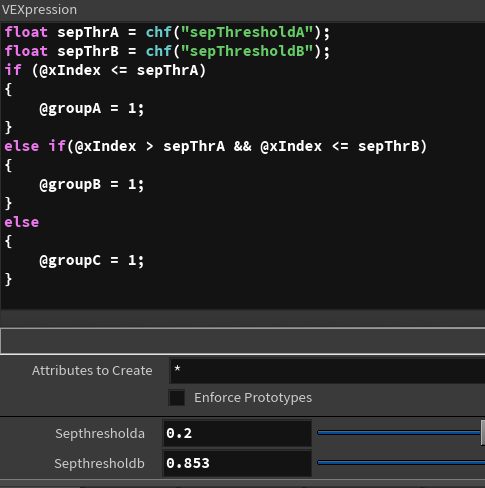485x488 pixels.
Task: Click the Septhresholda slider track
Action: click(x=399, y=433)
